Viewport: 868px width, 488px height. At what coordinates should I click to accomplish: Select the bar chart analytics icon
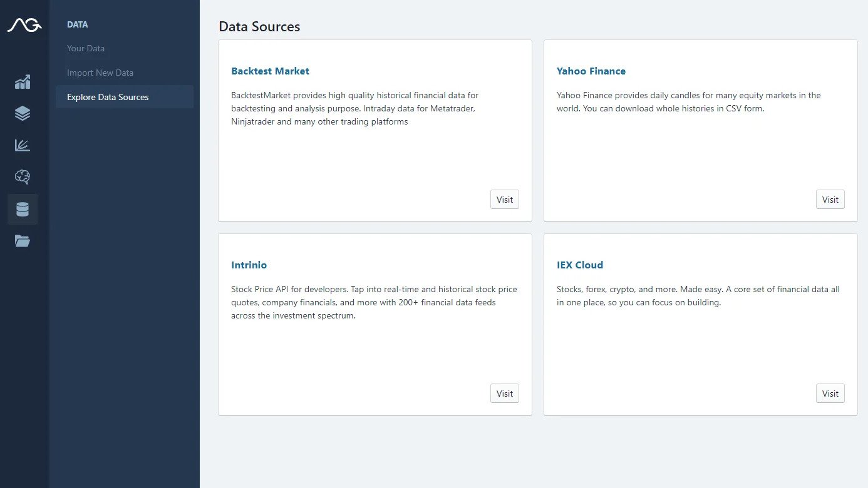click(x=23, y=82)
